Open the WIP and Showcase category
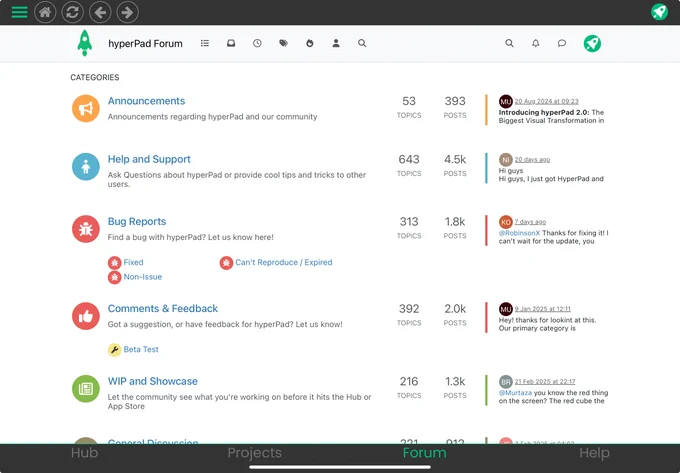This screenshot has height=473, width=680. [x=153, y=381]
